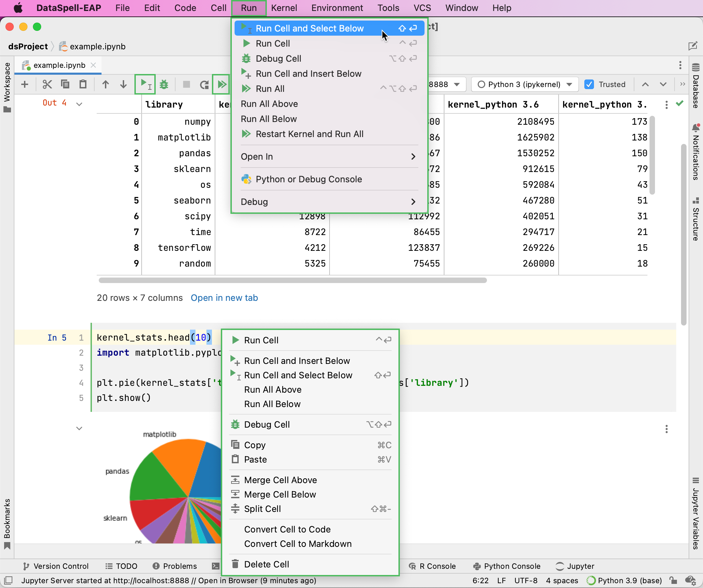Select Restart Kernel and Run All

pos(310,134)
